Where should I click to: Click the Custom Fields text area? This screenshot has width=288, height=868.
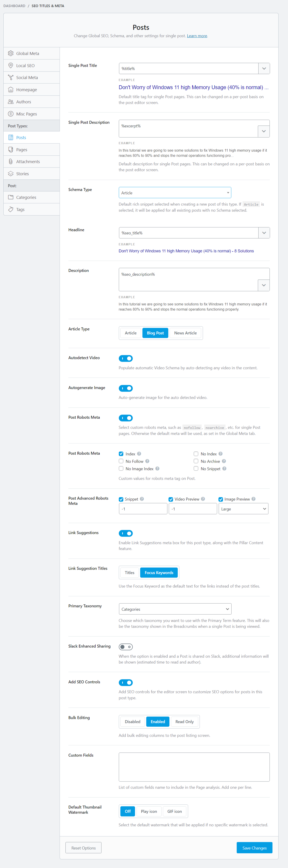[194, 767]
